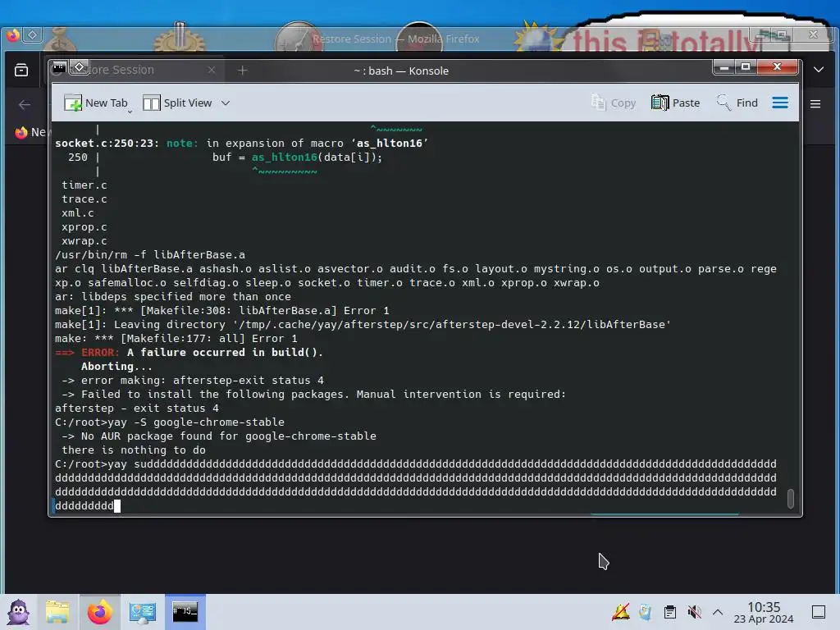Paste clipboard into the terminal
This screenshot has height=630, width=840.
coord(676,103)
